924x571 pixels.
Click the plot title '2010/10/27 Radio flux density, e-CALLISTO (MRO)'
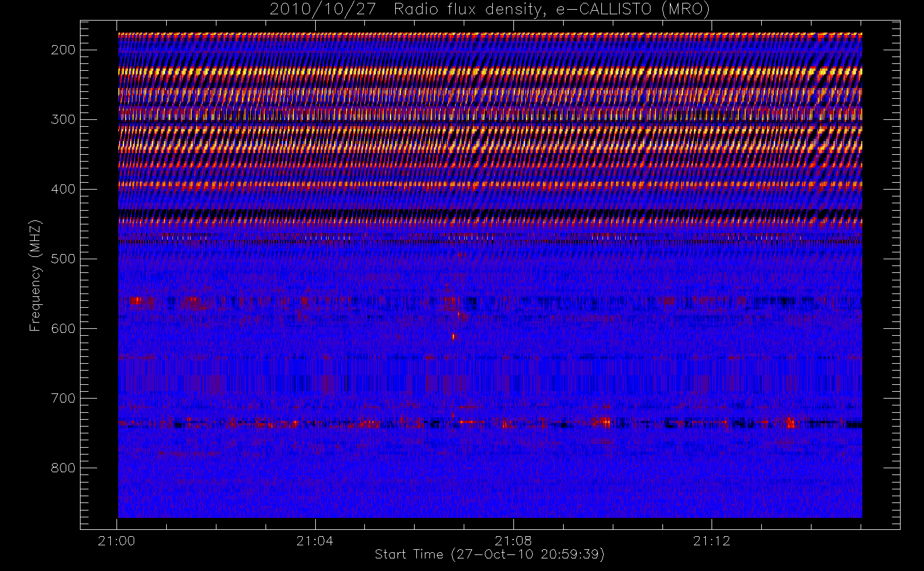pyautogui.click(x=489, y=10)
